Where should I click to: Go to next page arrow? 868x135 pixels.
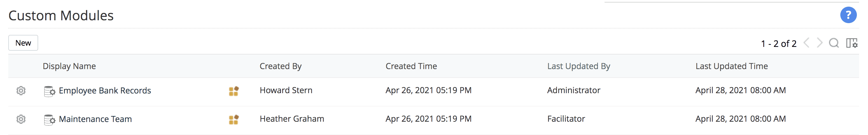pyautogui.click(x=820, y=43)
